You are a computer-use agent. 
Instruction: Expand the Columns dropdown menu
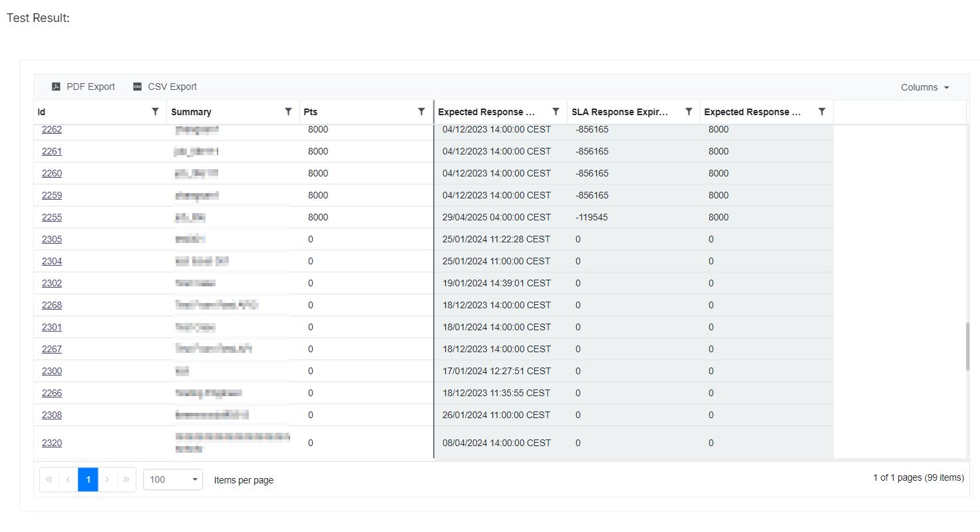pos(925,87)
